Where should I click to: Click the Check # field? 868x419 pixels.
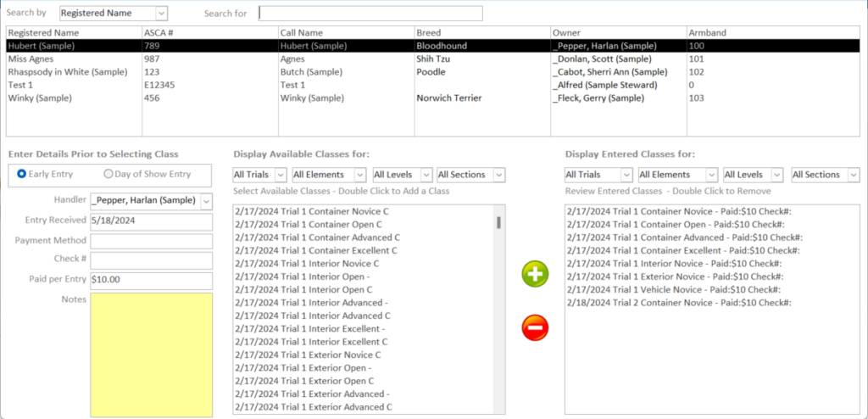click(151, 260)
